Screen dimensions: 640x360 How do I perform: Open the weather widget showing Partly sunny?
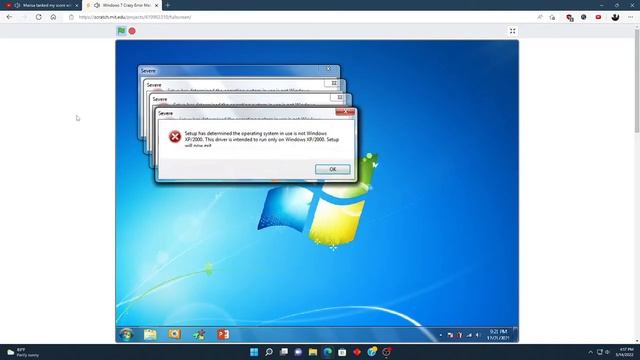point(24,352)
